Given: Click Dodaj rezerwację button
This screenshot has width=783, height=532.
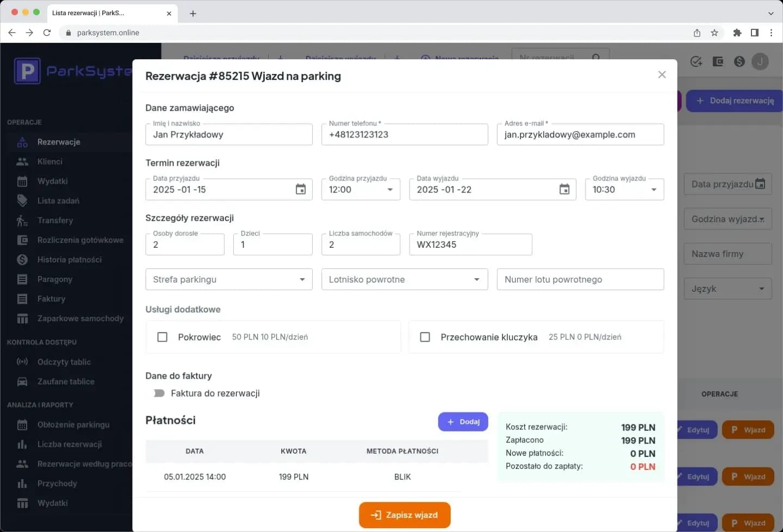Looking at the screenshot, I should (x=735, y=101).
